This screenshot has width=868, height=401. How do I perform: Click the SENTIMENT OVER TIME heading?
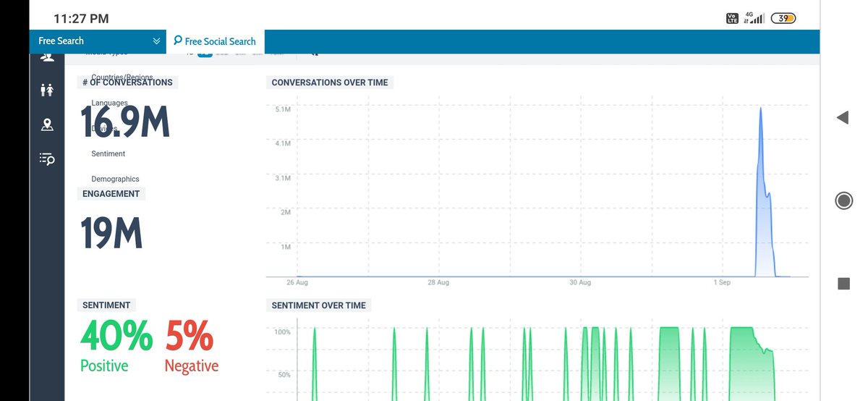pos(319,305)
